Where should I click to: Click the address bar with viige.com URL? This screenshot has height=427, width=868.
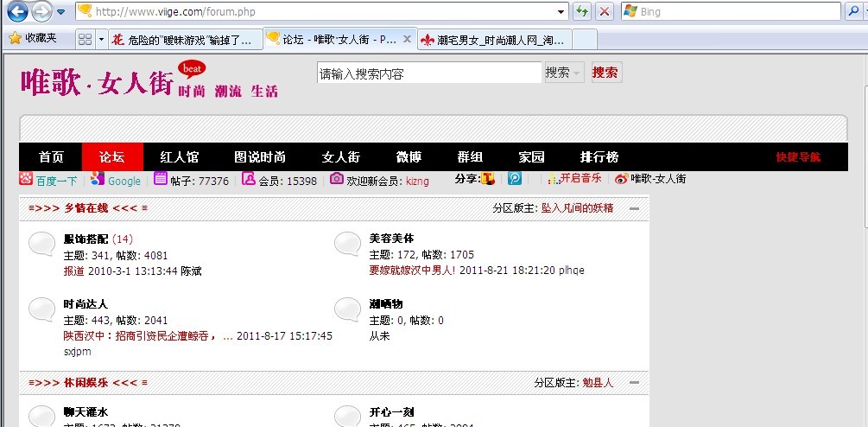click(x=321, y=11)
